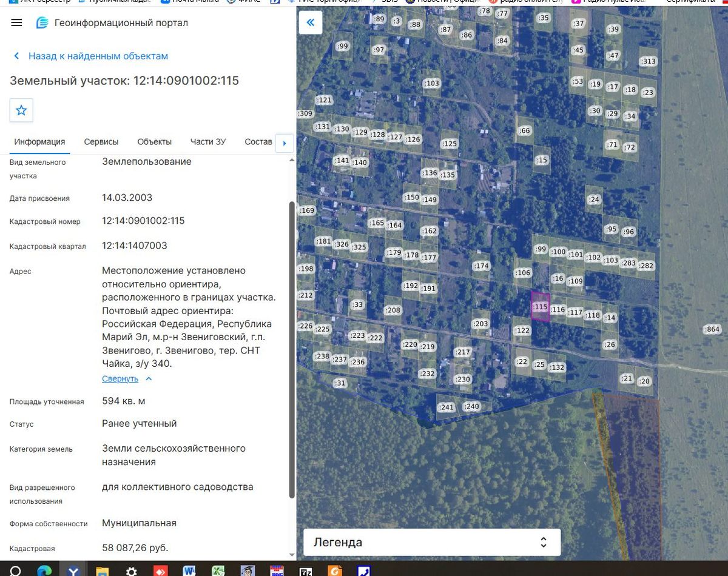The image size is (728, 576).
Task: Open Yandex Browser taskbar icon
Action: pos(73,570)
